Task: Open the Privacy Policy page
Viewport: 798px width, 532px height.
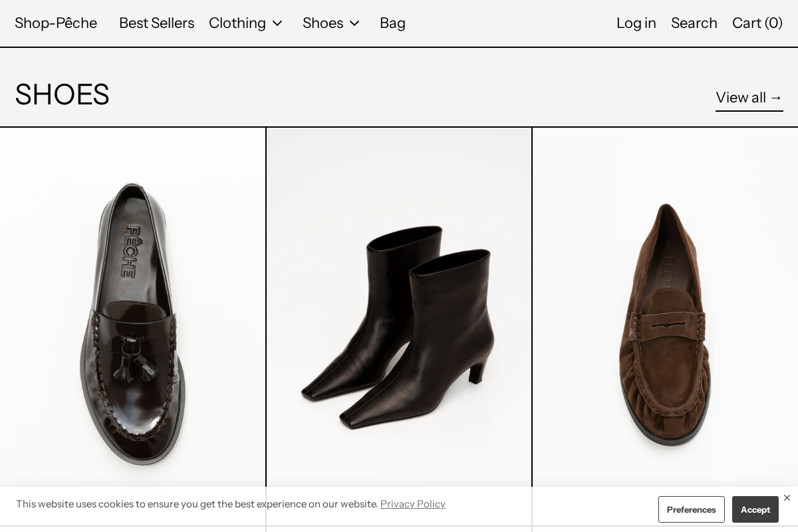Action: (412, 503)
